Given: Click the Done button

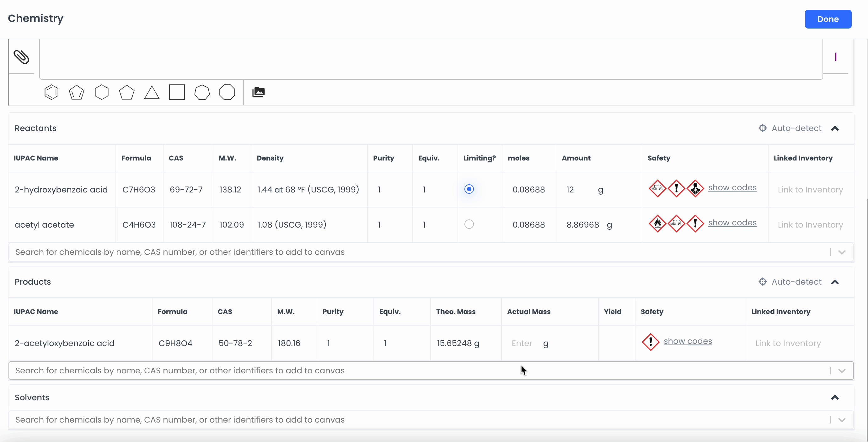Looking at the screenshot, I should point(828,19).
